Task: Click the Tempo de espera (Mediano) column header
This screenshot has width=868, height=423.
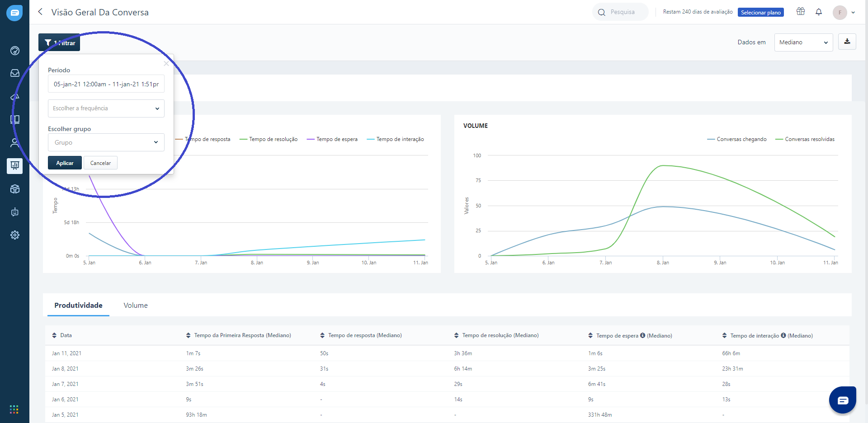Action: click(x=634, y=335)
